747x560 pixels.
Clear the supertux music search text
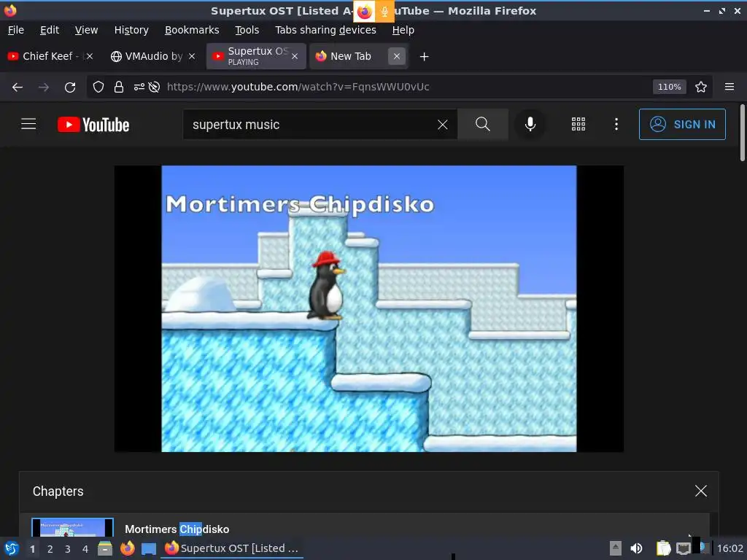443,125
